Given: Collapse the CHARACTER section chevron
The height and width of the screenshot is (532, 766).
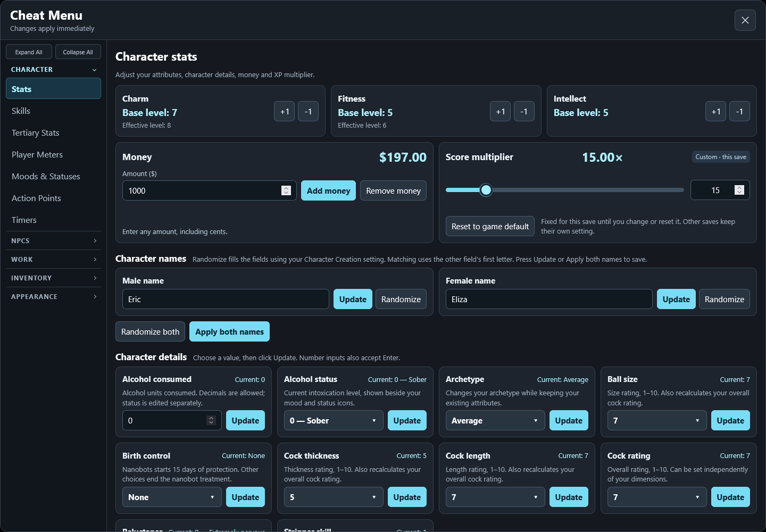Looking at the screenshot, I should [95, 70].
